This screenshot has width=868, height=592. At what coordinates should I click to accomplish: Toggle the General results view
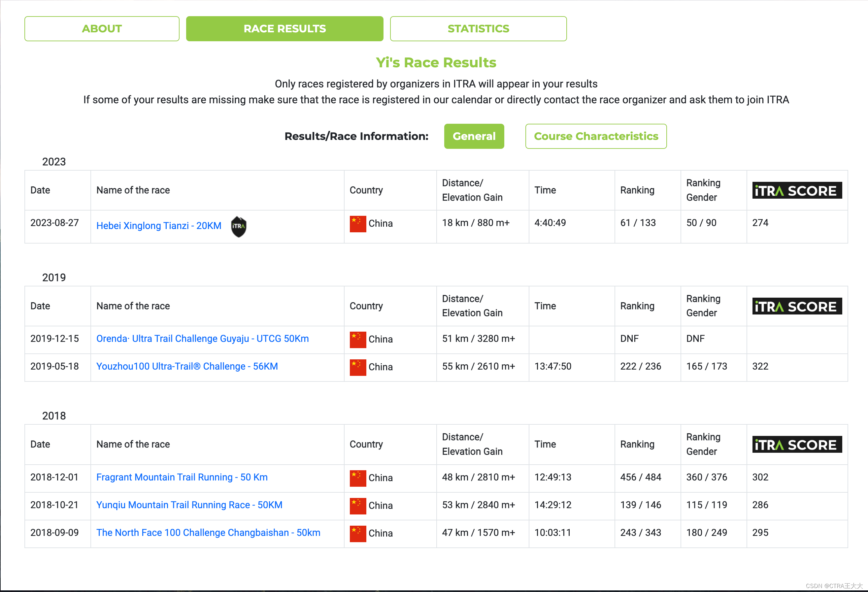click(x=474, y=136)
